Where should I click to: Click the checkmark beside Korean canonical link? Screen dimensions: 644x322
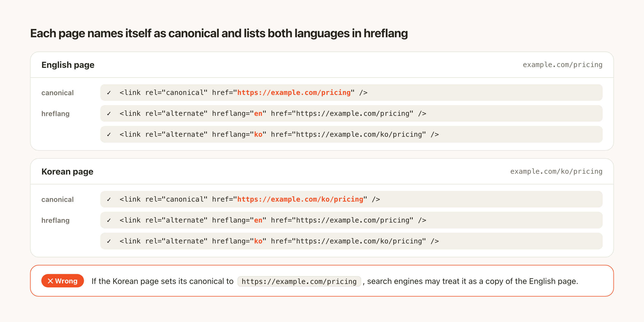109,199
